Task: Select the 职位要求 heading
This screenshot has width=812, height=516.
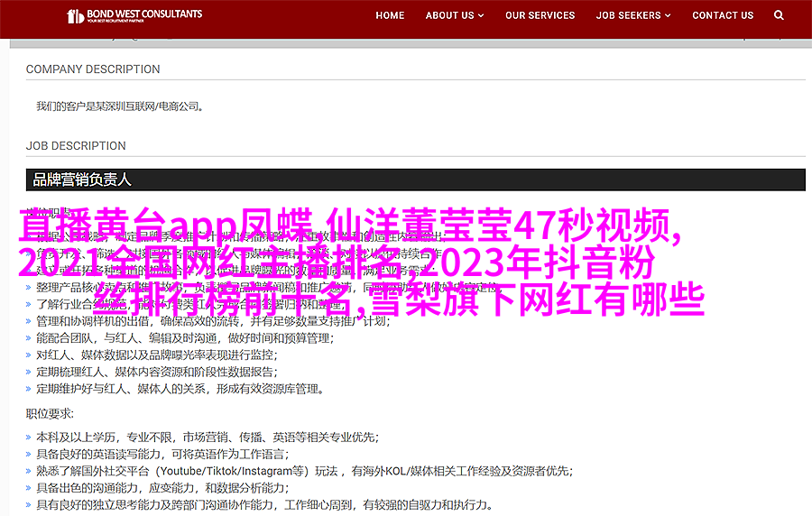Action: pyautogui.click(x=51, y=413)
